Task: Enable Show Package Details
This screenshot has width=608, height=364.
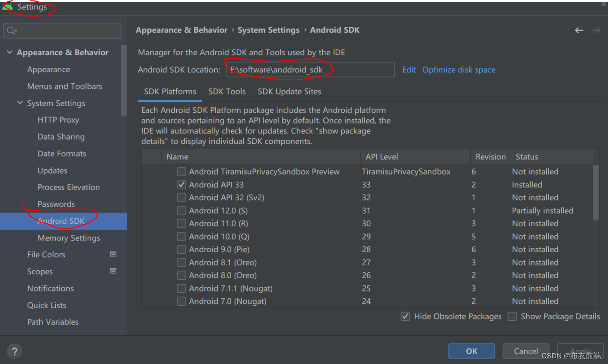Action: coord(512,317)
